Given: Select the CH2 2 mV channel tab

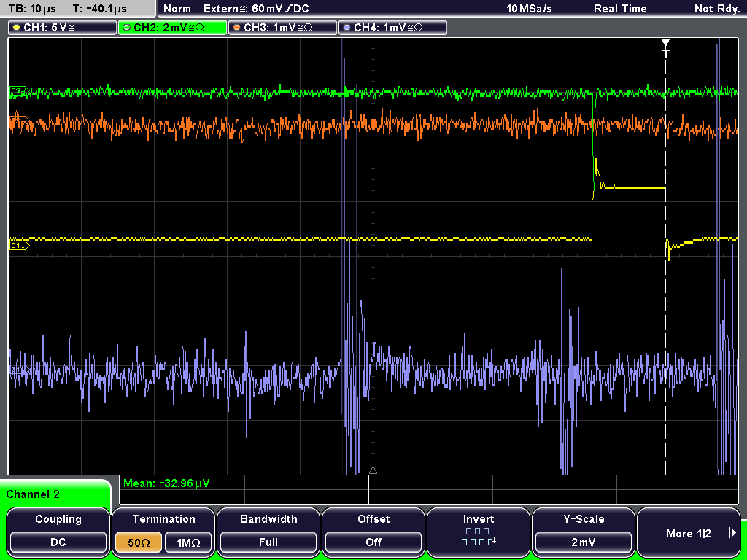Looking at the screenshot, I should [x=172, y=28].
